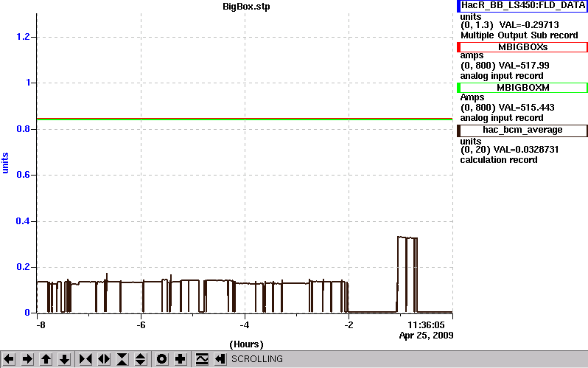Click the 'amps' unit label under MBIGBOXs

(x=472, y=55)
